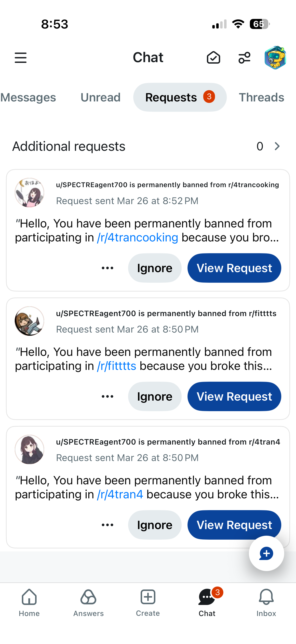The height and width of the screenshot is (644, 296).
Task: Tap the floating new chat button
Action: point(266,553)
